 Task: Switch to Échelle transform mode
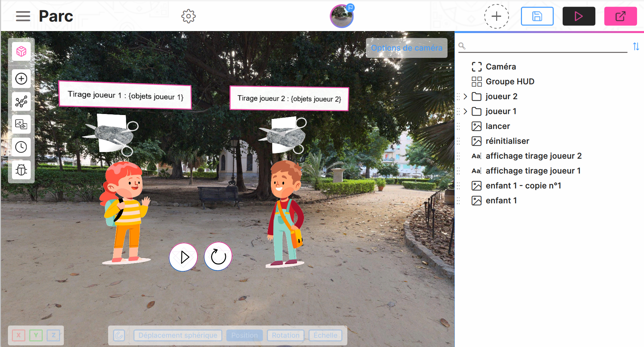click(325, 335)
